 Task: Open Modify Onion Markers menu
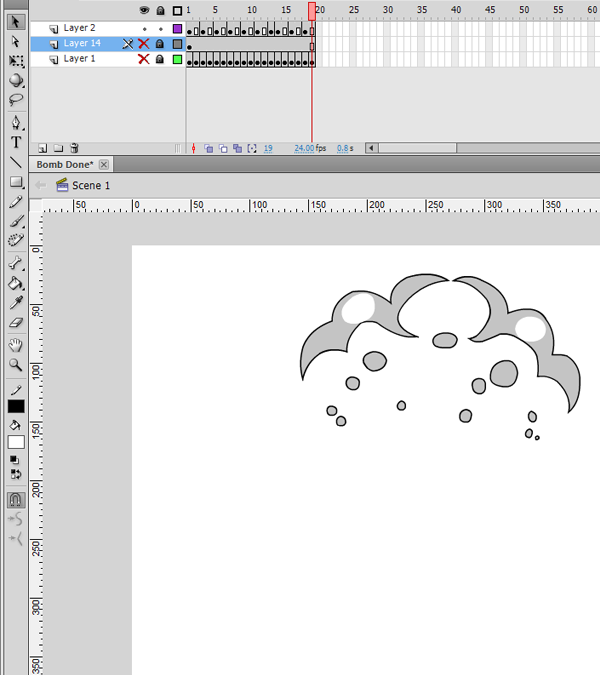click(252, 149)
